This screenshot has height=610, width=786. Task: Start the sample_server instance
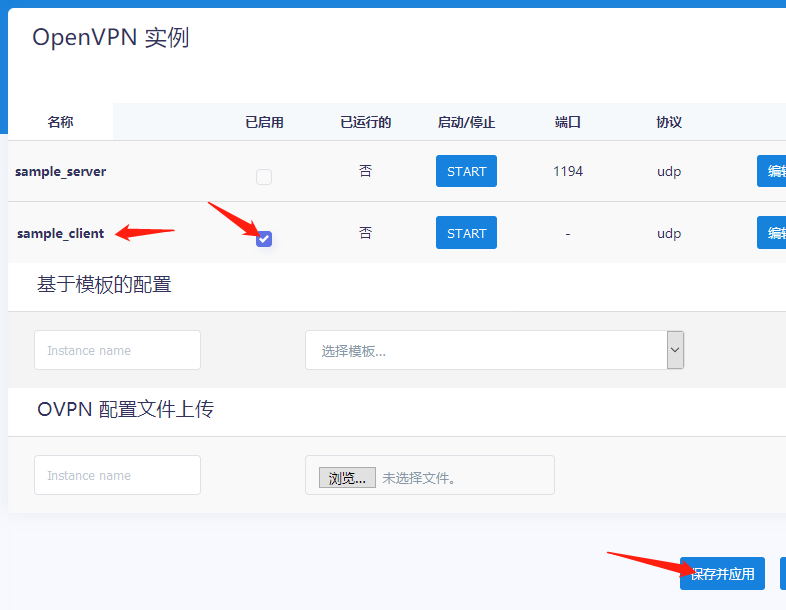click(x=466, y=171)
